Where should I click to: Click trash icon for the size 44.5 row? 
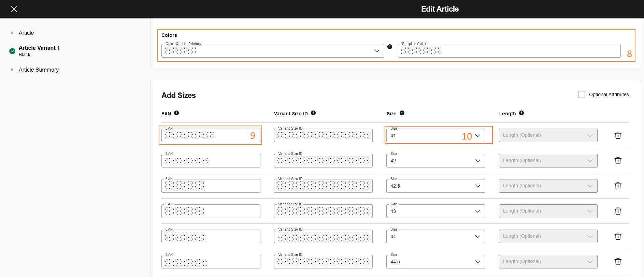pyautogui.click(x=618, y=262)
